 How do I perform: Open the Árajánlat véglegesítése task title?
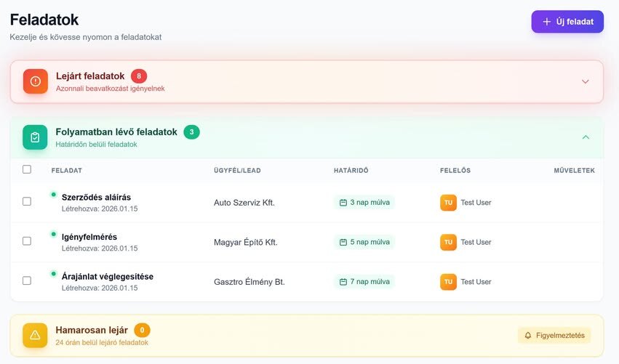point(108,276)
